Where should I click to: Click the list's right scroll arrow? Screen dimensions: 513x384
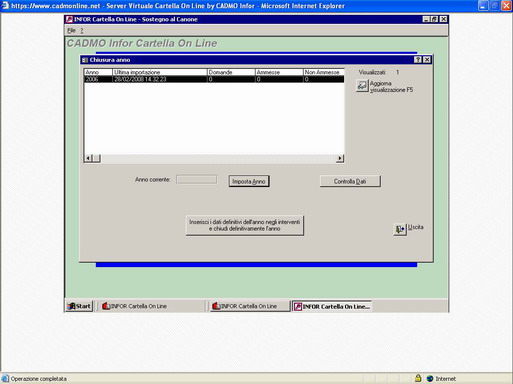point(340,158)
